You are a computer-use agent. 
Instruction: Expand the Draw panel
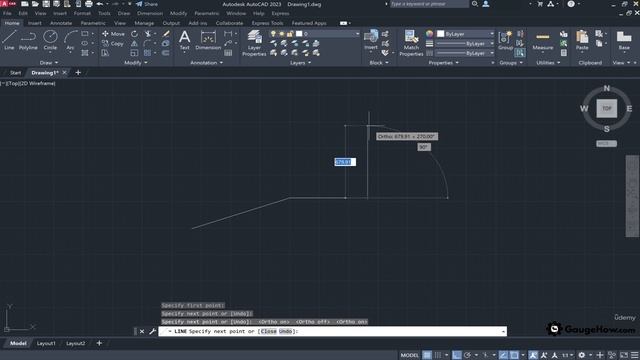[49, 62]
